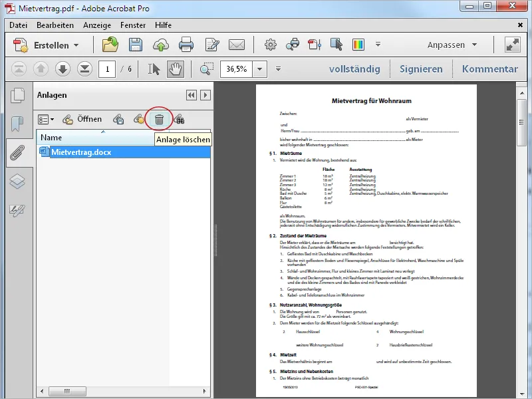Click the page number input field
Viewport: 532px width, 399px height.
[x=107, y=69]
